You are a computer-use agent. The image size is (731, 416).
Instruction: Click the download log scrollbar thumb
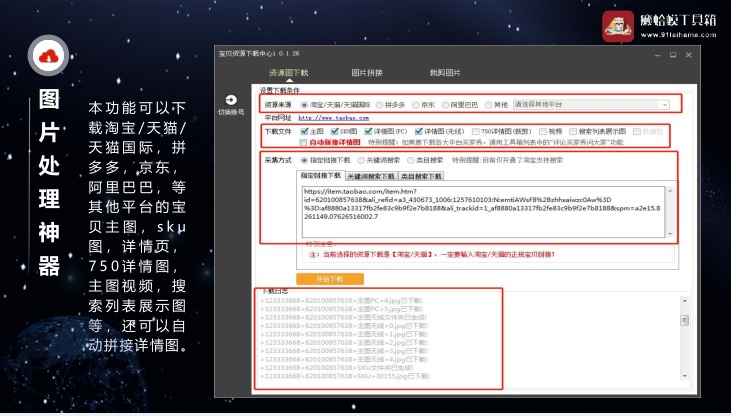[x=684, y=320]
